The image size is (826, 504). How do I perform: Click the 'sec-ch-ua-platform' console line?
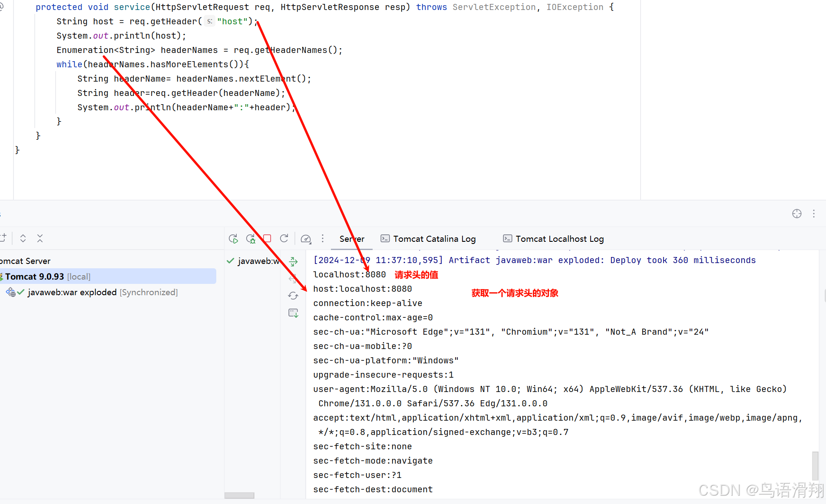(x=386, y=360)
